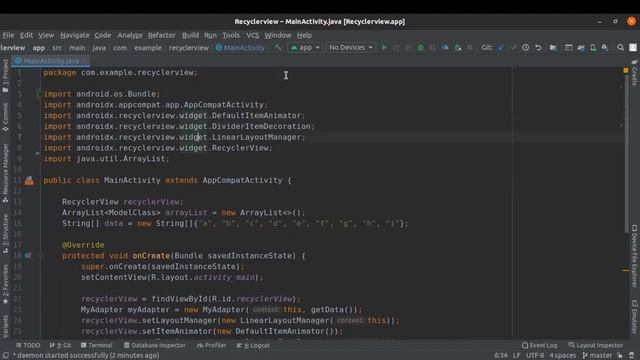Open the Structure tool window sidebar tab
640x360 pixels.
(5, 233)
